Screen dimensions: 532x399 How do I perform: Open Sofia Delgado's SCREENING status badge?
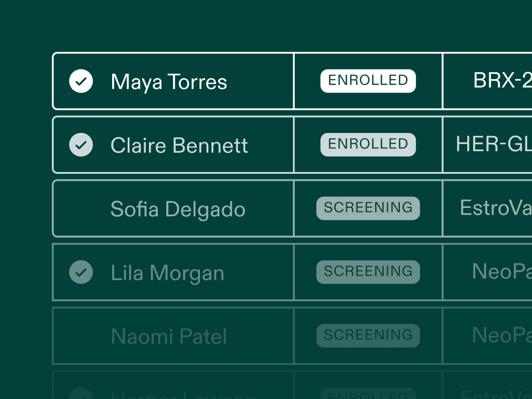pos(368,208)
